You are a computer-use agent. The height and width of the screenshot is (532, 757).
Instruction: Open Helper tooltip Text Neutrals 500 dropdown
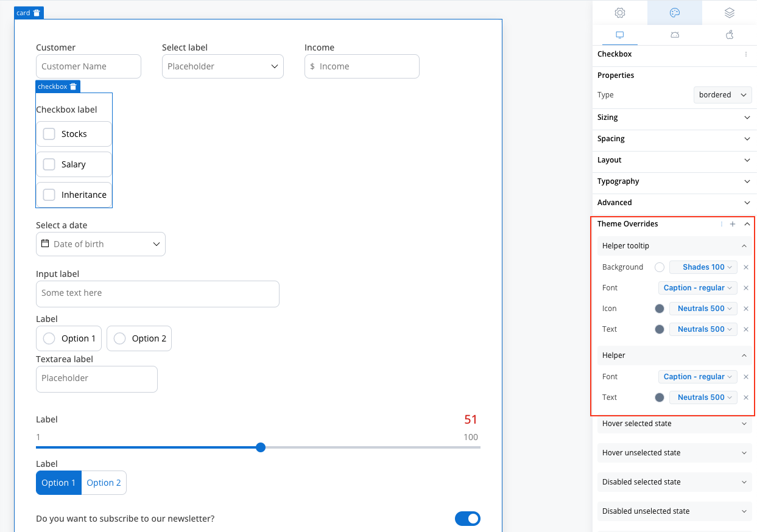(x=703, y=329)
